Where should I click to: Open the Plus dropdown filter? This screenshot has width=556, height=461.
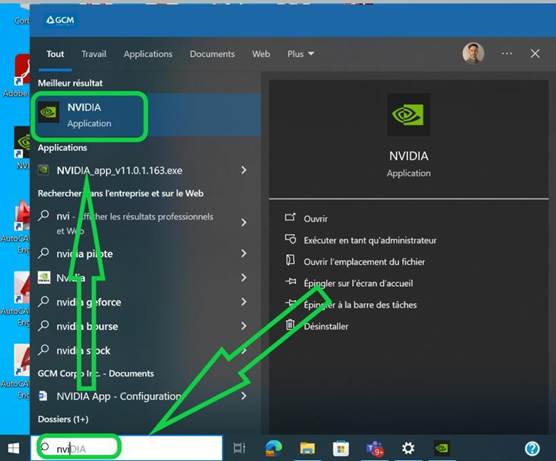pyautogui.click(x=300, y=54)
